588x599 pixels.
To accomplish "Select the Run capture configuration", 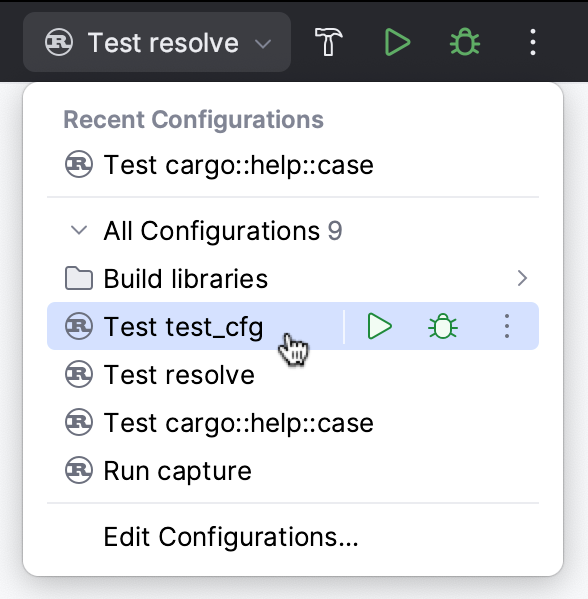I will click(x=293, y=470).
